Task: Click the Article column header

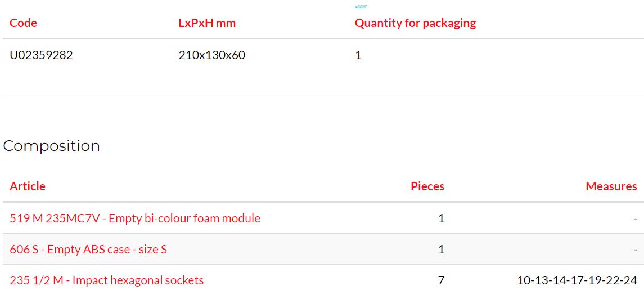Action: point(28,186)
